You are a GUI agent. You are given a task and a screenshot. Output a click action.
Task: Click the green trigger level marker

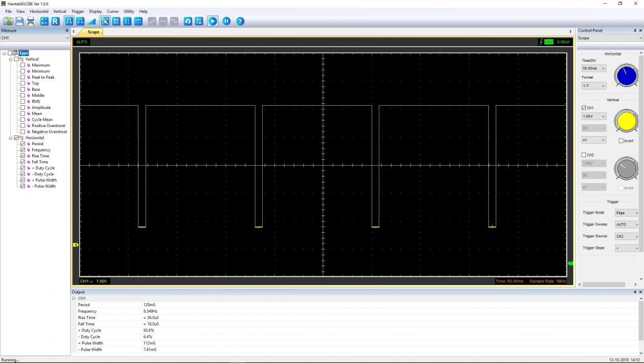(571, 263)
